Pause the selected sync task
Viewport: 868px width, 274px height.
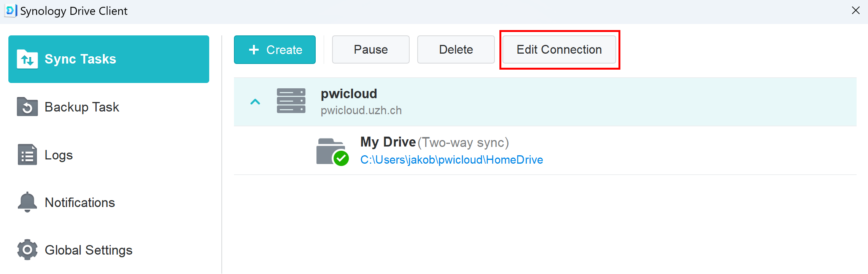coord(370,49)
